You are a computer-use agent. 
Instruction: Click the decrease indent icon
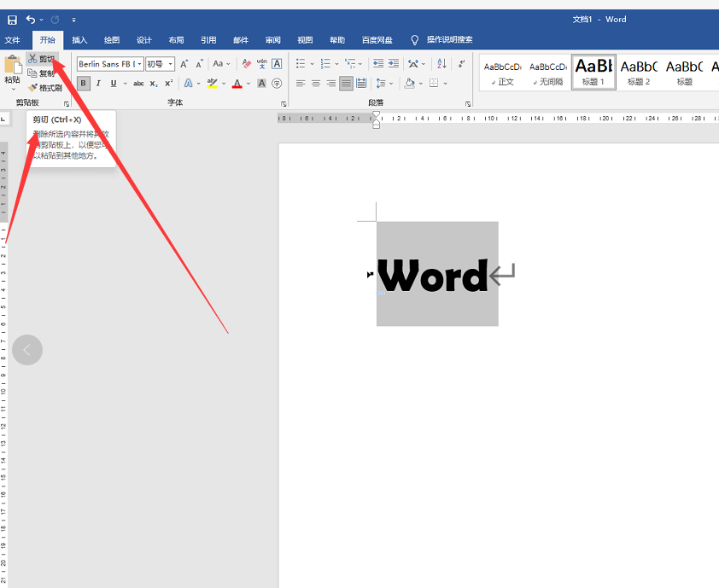pos(378,64)
